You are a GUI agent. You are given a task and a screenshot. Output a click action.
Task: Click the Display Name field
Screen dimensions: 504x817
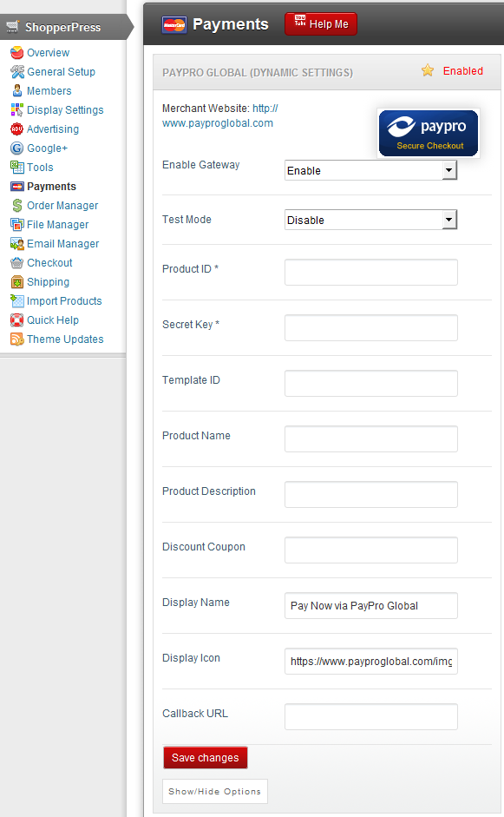coord(370,605)
